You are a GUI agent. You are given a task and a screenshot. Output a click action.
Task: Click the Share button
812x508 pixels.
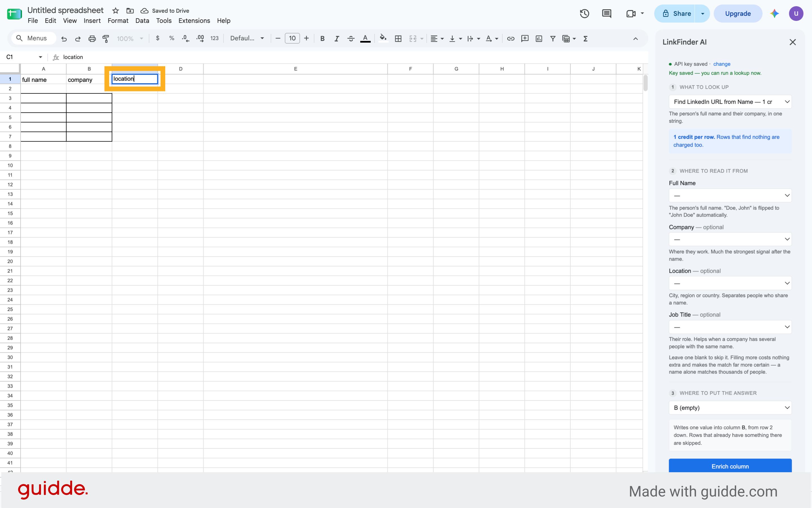point(675,14)
